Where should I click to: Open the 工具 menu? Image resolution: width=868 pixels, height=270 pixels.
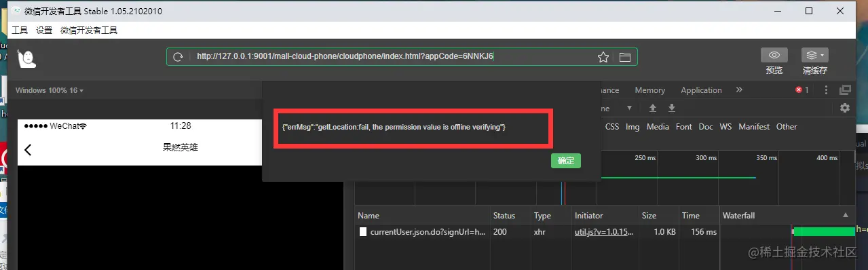click(20, 31)
